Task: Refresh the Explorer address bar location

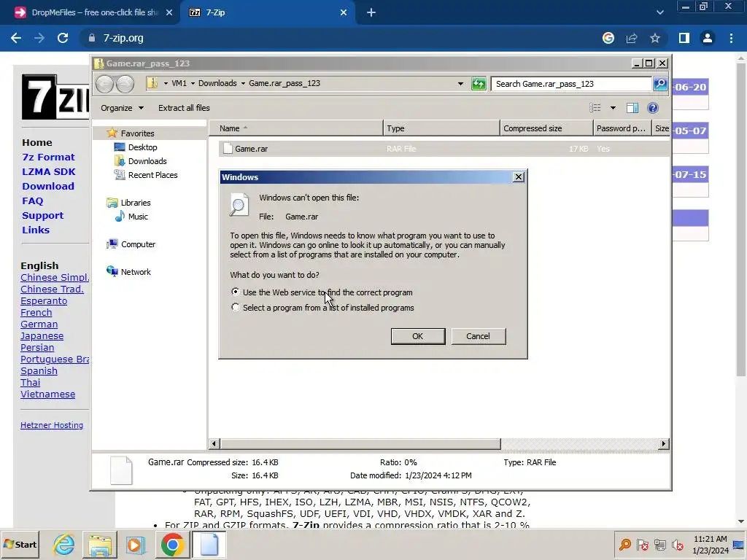Action: coord(479,84)
